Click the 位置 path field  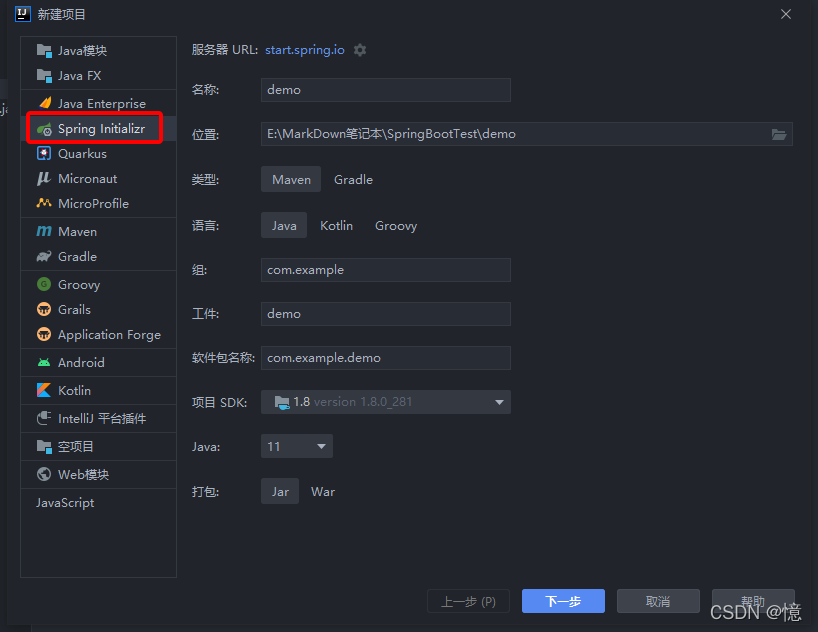527,134
